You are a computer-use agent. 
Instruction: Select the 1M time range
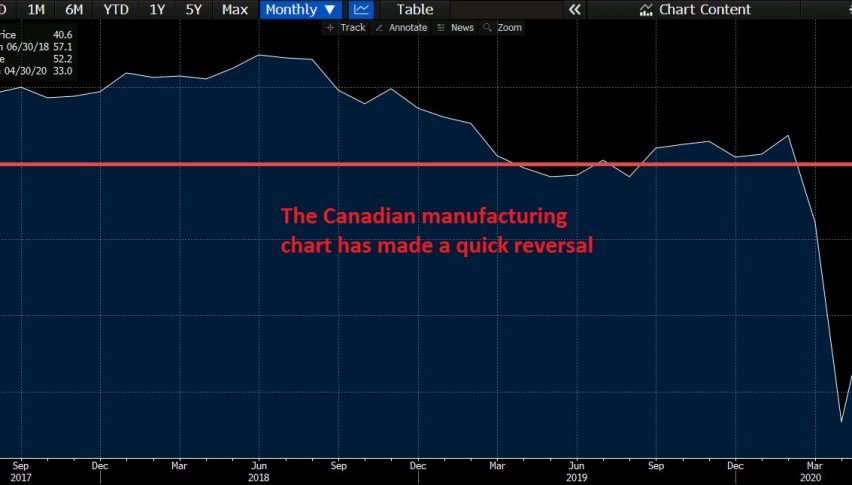coord(36,9)
